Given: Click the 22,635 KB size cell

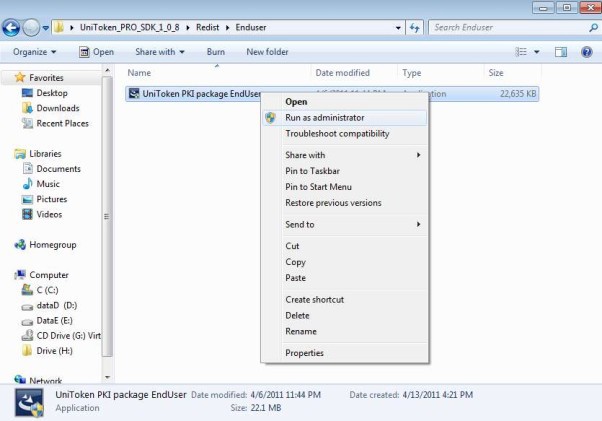Looking at the screenshot, I should coord(518,94).
